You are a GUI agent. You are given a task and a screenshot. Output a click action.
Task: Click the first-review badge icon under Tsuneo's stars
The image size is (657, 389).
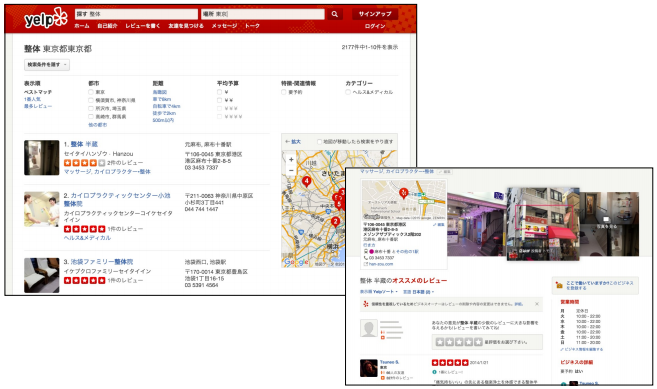pyautogui.click(x=435, y=372)
